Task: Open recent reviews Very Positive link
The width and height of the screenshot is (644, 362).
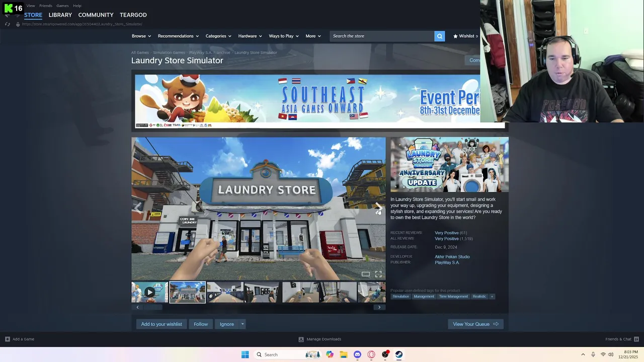Action: [447, 233]
